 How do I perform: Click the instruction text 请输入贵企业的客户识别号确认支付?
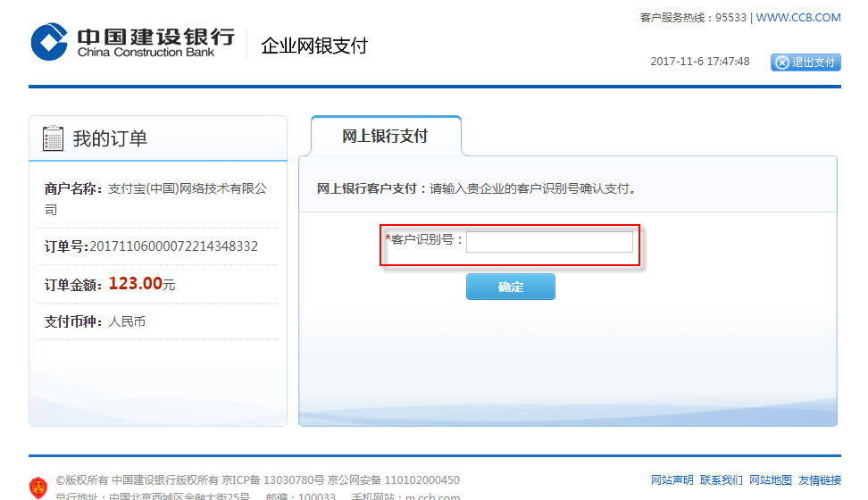tap(532, 188)
